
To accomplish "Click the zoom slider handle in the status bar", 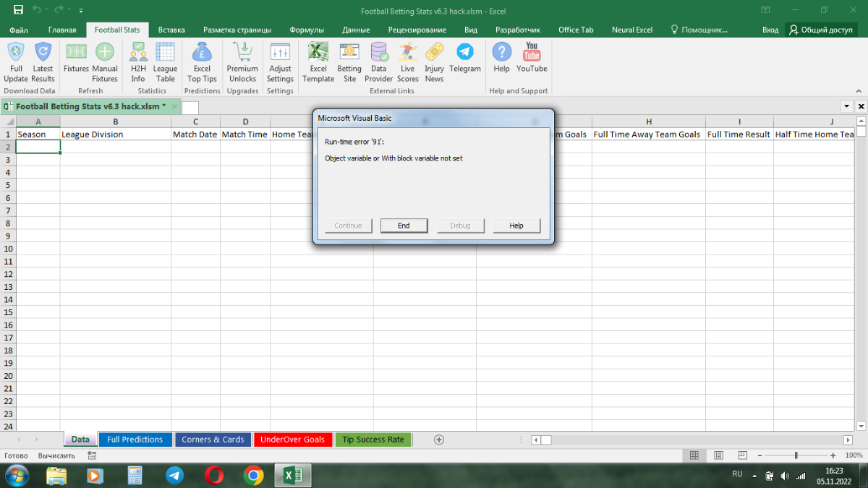I will click(x=796, y=455).
